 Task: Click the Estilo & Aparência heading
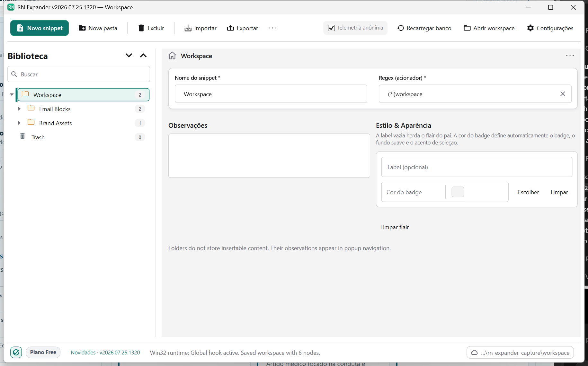click(x=404, y=125)
